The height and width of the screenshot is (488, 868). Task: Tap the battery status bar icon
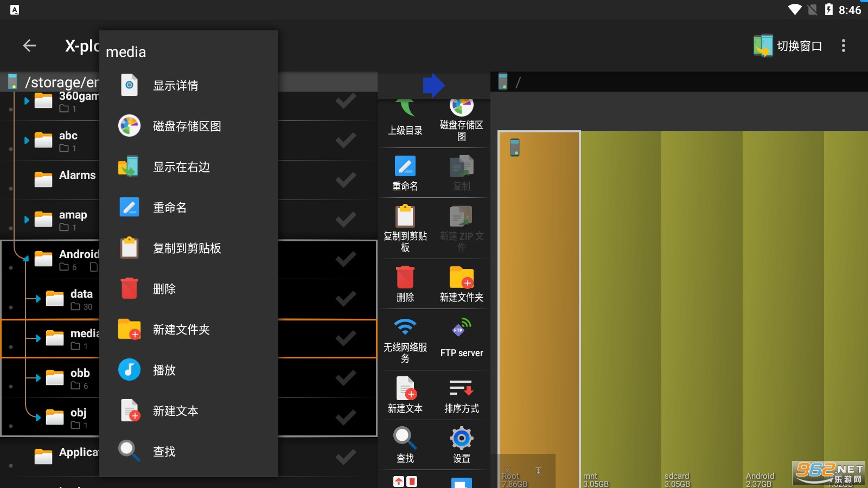coord(828,10)
